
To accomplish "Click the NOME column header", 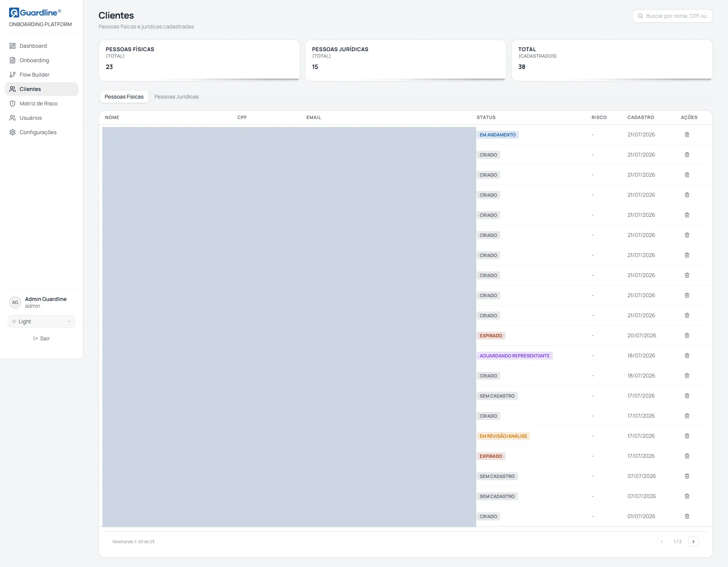I will [112, 117].
